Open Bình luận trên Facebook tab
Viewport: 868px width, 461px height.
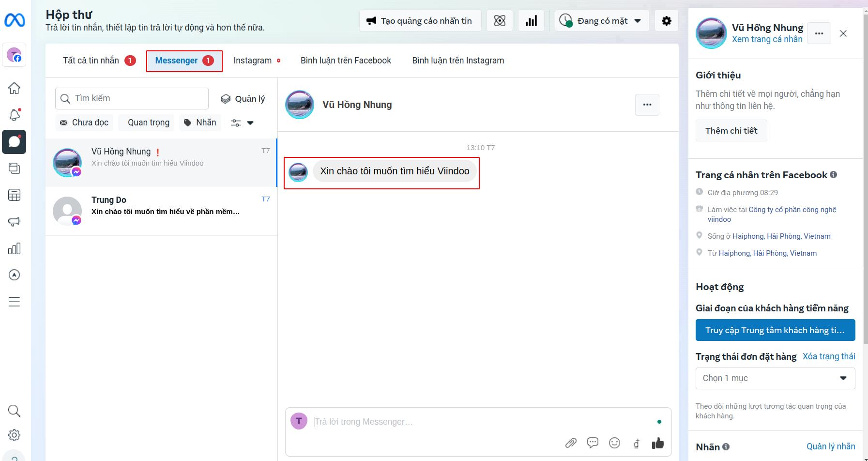pyautogui.click(x=346, y=61)
